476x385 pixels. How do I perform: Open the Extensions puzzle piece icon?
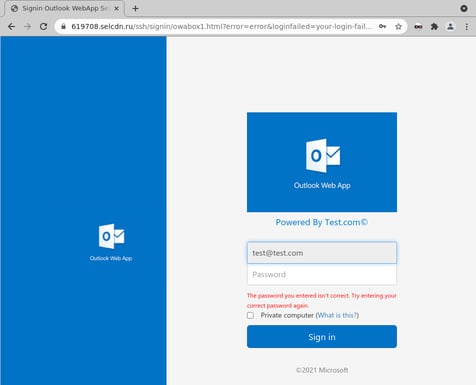434,27
